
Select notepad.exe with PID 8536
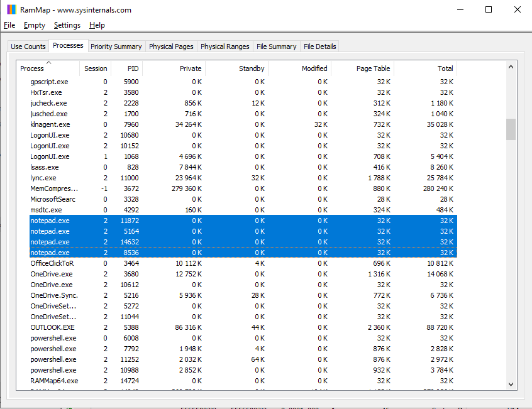[x=243, y=253]
